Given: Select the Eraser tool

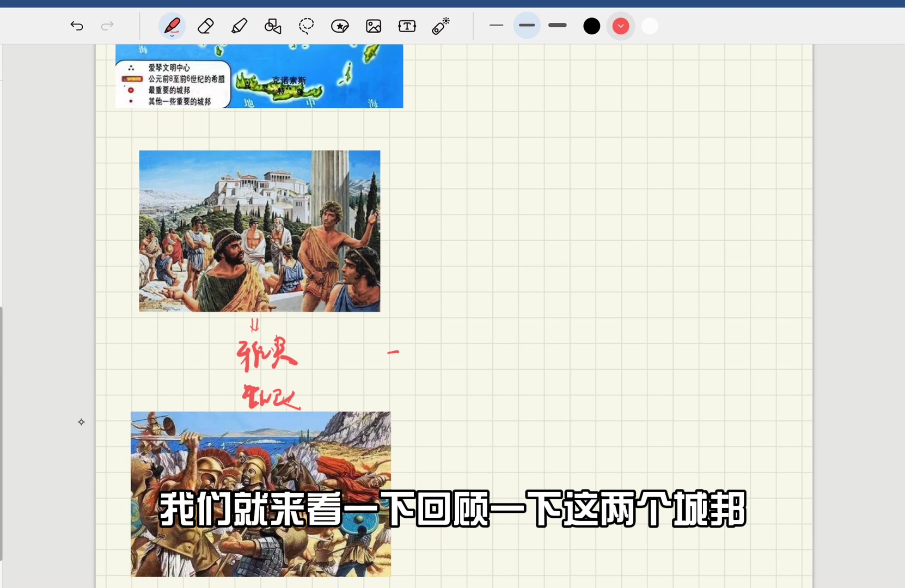Looking at the screenshot, I should (205, 26).
